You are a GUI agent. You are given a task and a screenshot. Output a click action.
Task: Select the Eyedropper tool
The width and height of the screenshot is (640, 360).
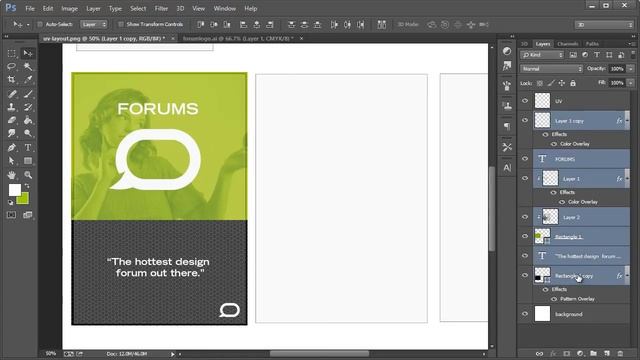coord(28,79)
